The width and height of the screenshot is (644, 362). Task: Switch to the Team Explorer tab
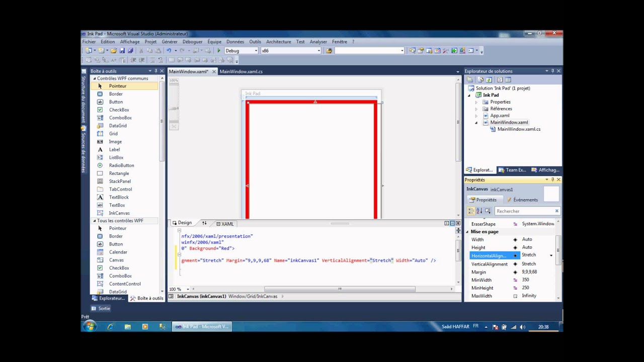pos(512,170)
